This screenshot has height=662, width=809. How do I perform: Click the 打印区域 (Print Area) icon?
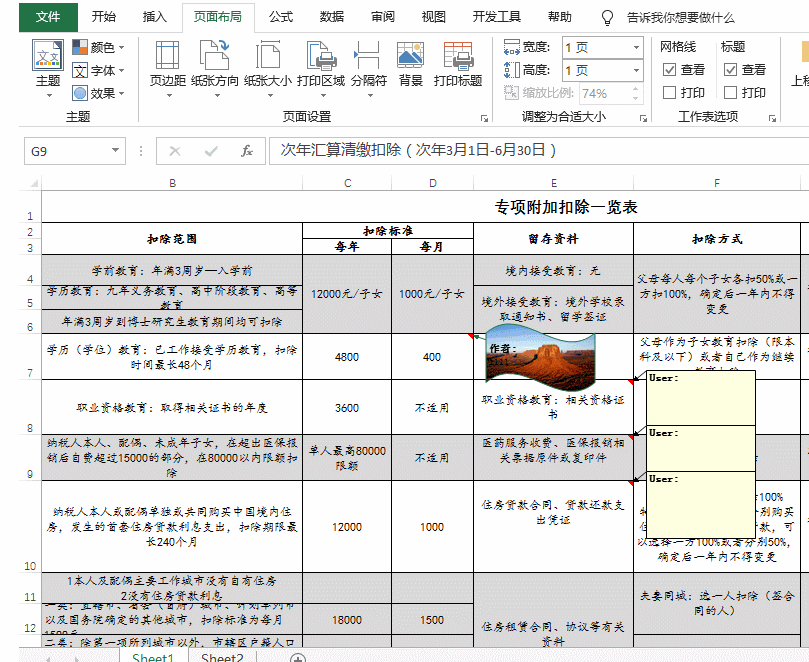tap(320, 56)
